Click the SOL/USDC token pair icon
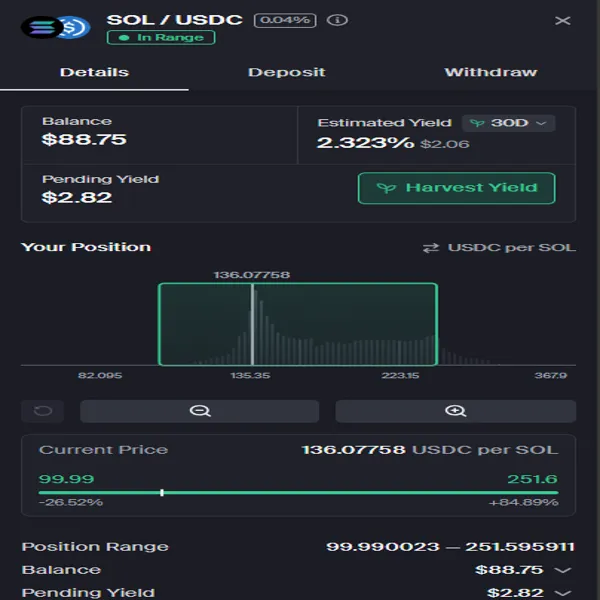 coord(55,27)
